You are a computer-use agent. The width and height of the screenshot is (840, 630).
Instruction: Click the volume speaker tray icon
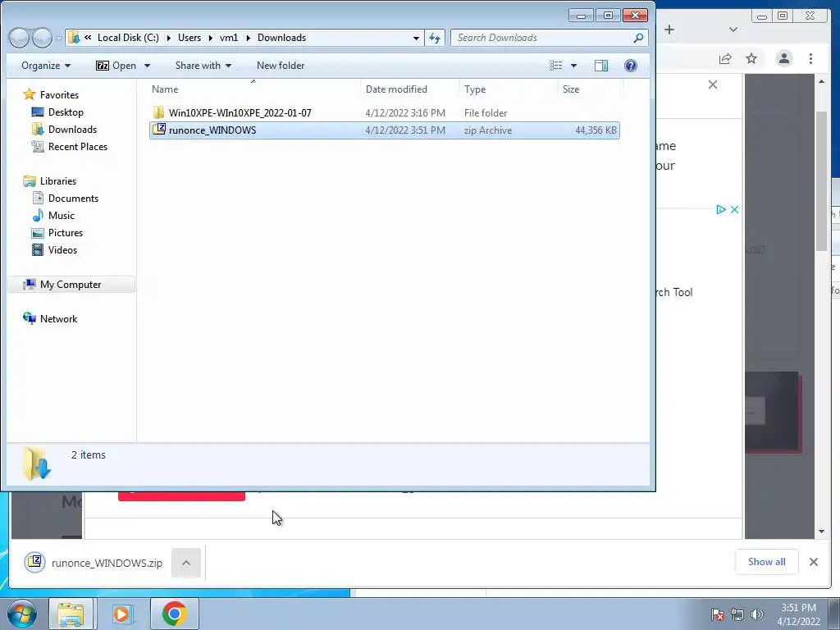pyautogui.click(x=757, y=614)
